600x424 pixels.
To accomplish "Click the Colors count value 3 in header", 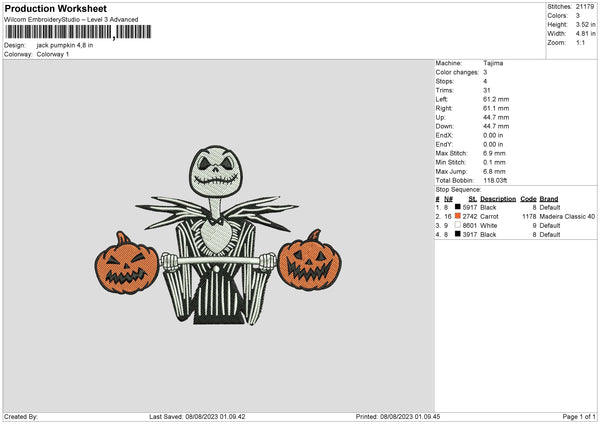I will [578, 16].
